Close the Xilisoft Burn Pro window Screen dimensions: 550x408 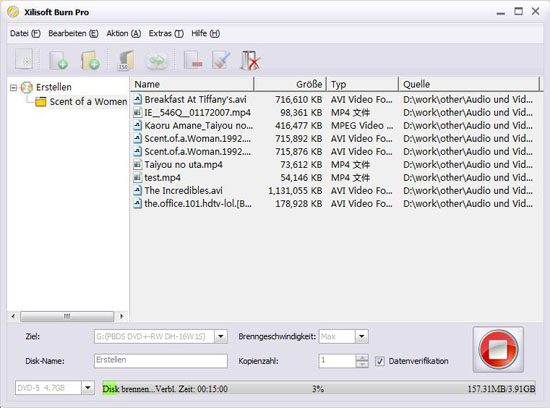[535, 12]
